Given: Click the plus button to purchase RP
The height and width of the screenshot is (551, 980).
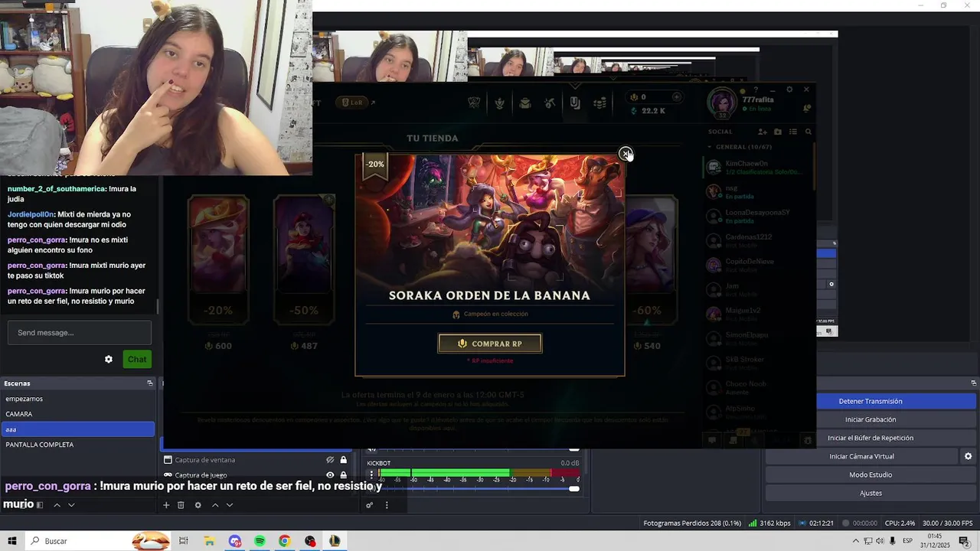Looking at the screenshot, I should pyautogui.click(x=676, y=97).
